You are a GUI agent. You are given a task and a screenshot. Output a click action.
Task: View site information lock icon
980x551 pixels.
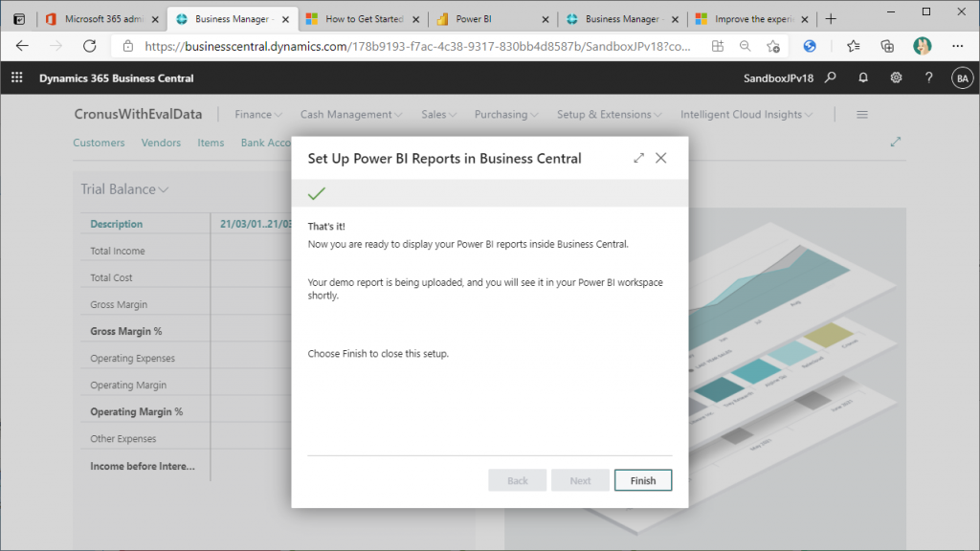128,46
